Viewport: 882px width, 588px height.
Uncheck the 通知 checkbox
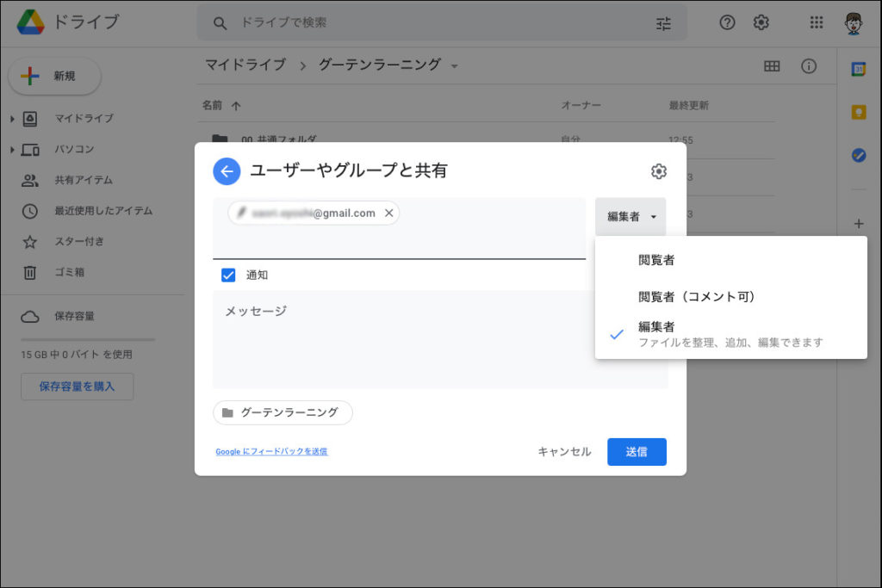pyautogui.click(x=228, y=275)
